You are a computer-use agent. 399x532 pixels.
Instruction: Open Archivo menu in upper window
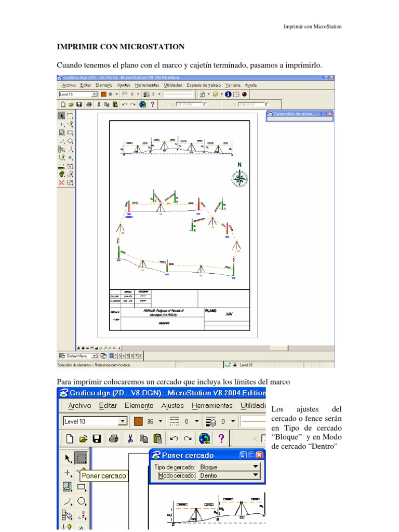(69, 85)
